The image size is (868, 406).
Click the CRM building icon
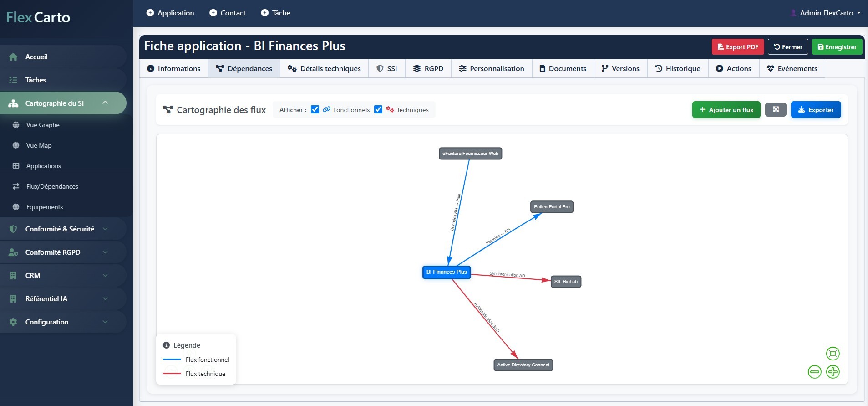(x=13, y=276)
